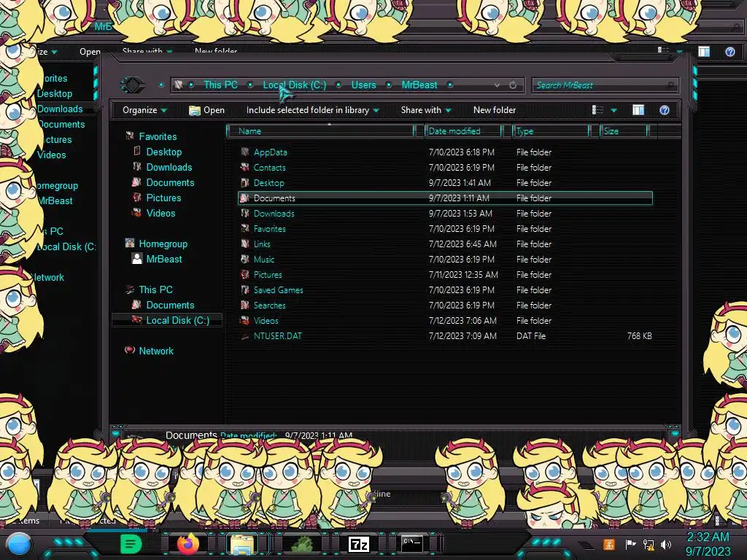Sort by Size column header
Image resolution: width=747 pixels, height=560 pixels.
pyautogui.click(x=624, y=131)
